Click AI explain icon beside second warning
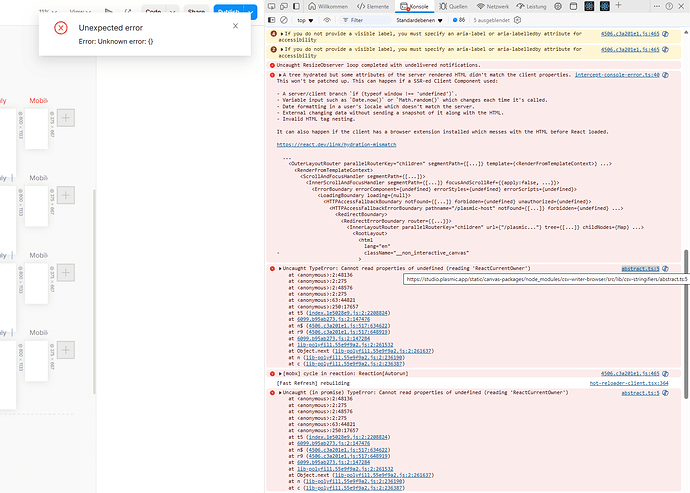The image size is (690, 493). [665, 49]
